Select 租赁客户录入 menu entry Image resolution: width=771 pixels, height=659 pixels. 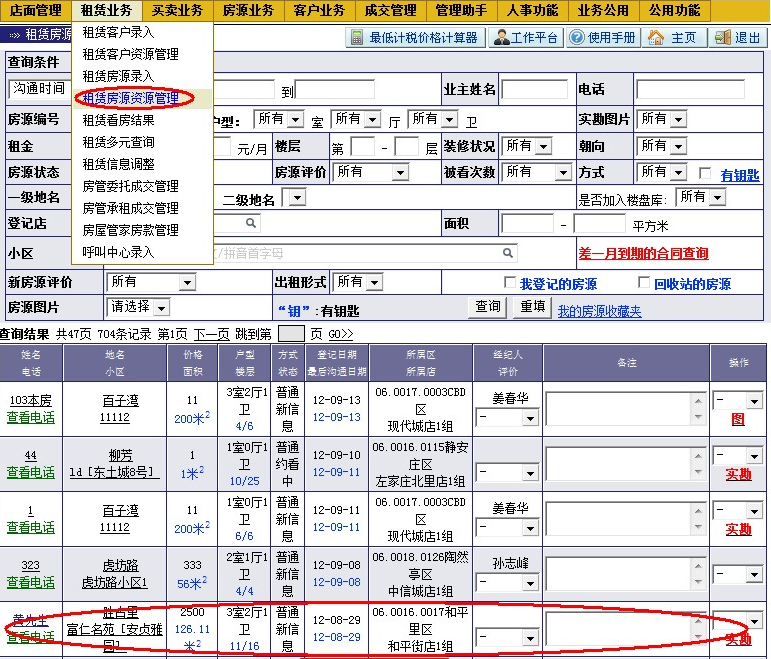[x=119, y=32]
